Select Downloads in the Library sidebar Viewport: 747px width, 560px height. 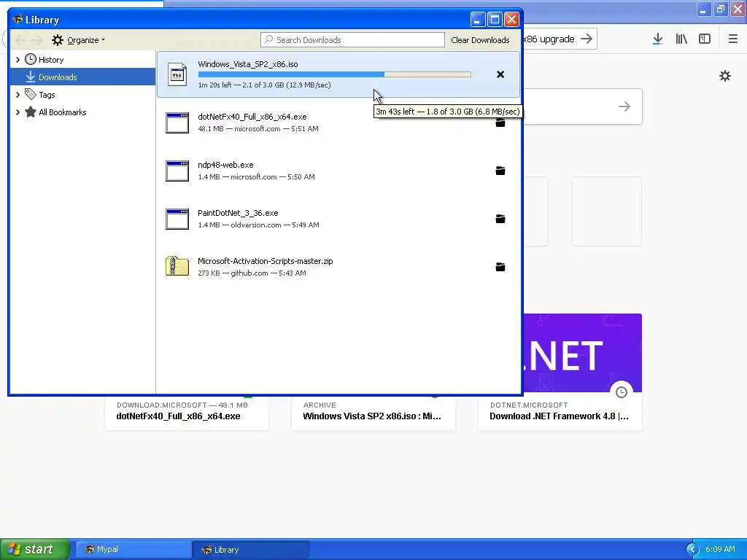[x=82, y=77]
